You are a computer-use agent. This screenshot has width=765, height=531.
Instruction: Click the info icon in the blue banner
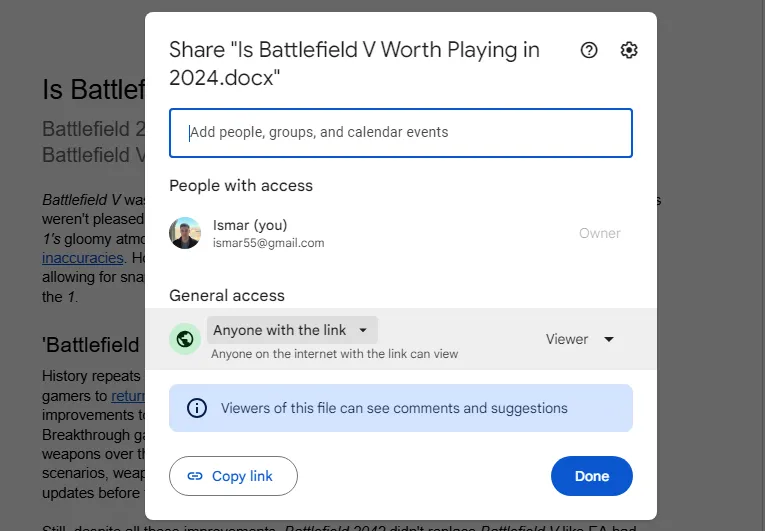[x=197, y=408]
